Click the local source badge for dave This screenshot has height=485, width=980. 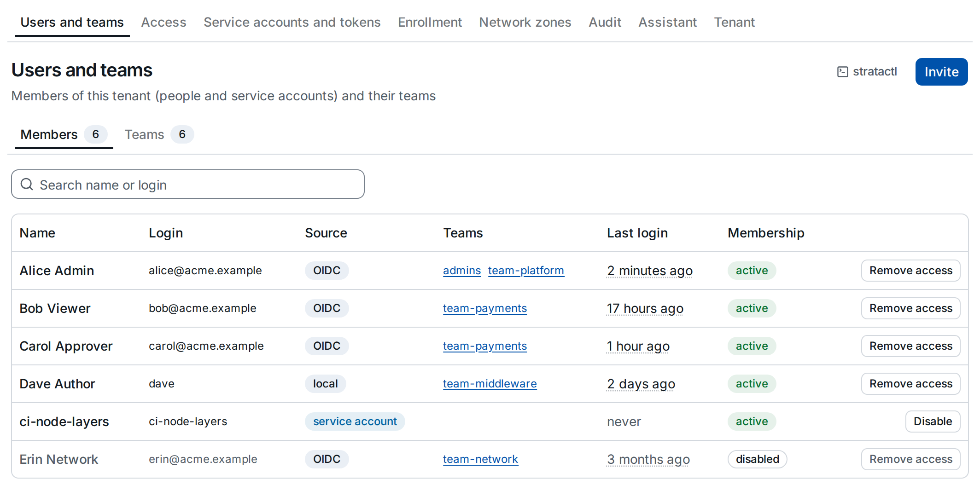(x=325, y=384)
